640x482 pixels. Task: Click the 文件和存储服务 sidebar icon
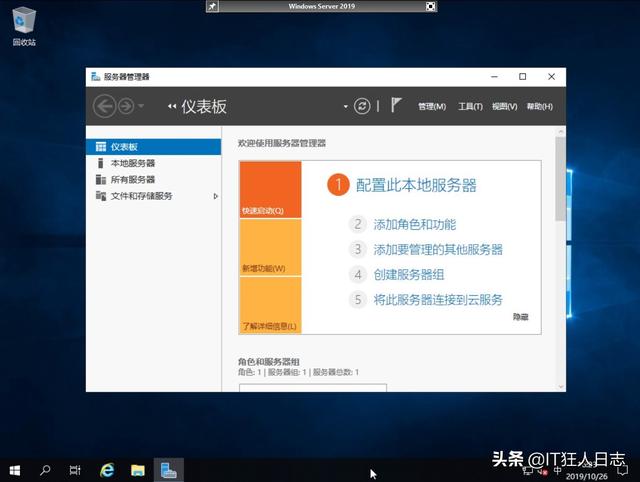click(100, 196)
